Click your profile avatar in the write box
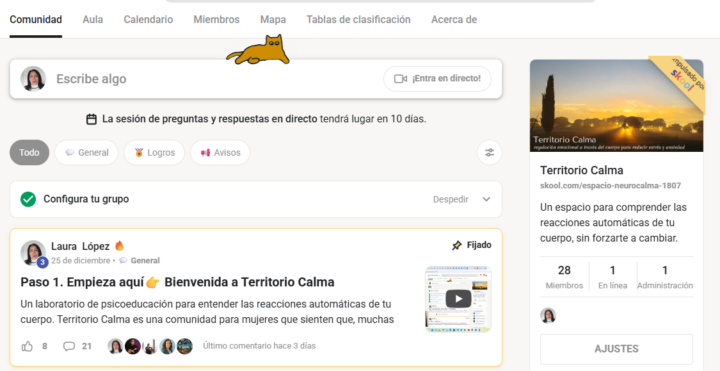 point(33,79)
